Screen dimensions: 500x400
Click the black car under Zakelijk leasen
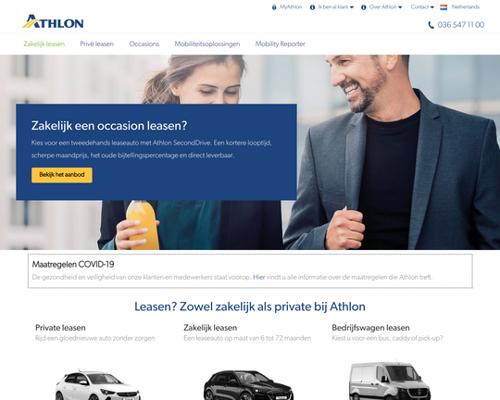click(x=248, y=385)
